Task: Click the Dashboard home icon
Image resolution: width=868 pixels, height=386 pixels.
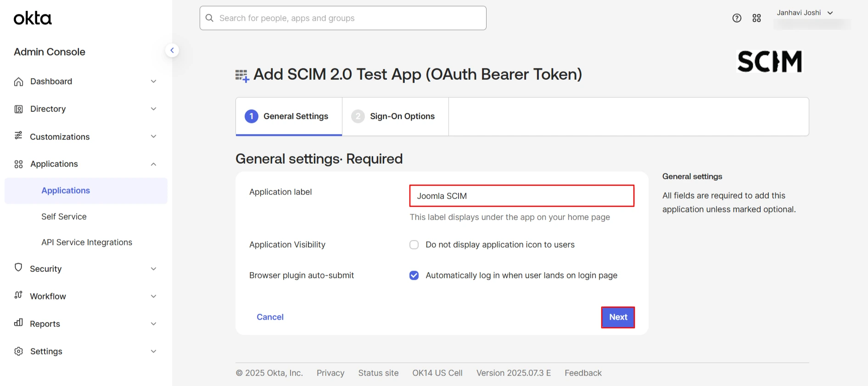Action: pyautogui.click(x=18, y=82)
